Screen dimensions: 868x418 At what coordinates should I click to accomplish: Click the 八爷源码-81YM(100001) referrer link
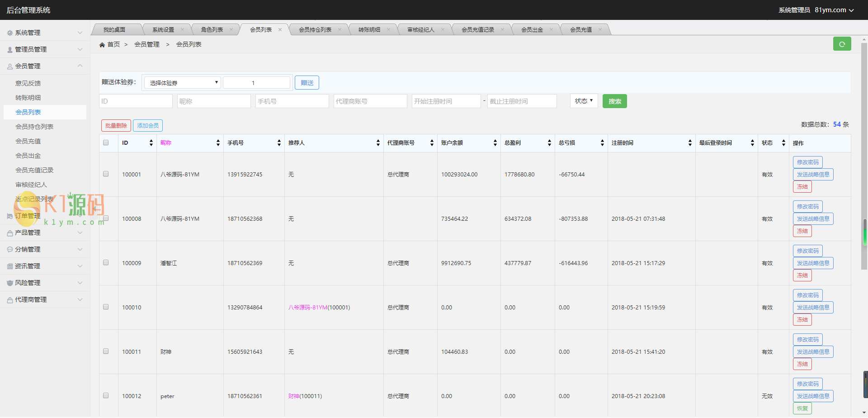(319, 308)
